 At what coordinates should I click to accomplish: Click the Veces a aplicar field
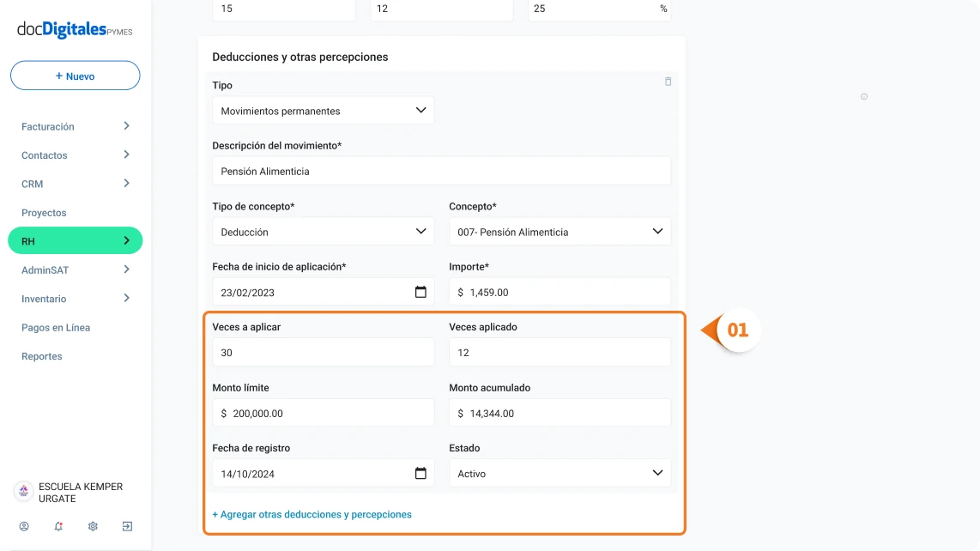324,353
